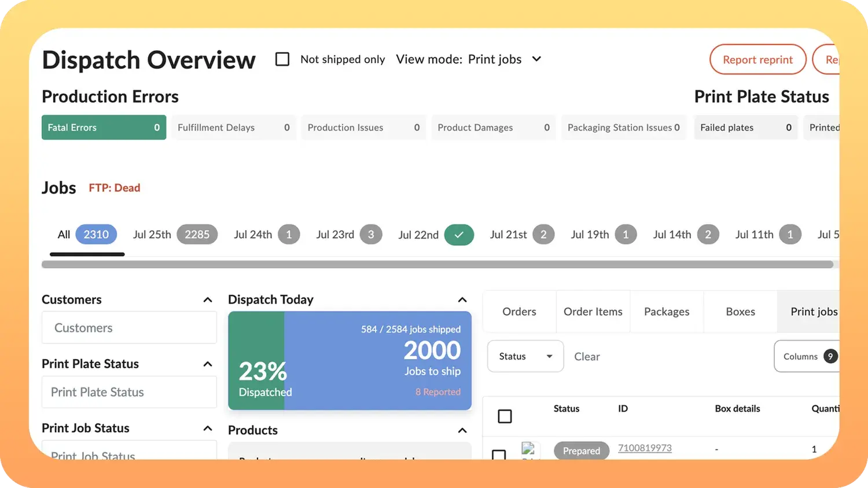Image resolution: width=868 pixels, height=488 pixels.
Task: Open the Boxes tab
Action: [x=740, y=312]
